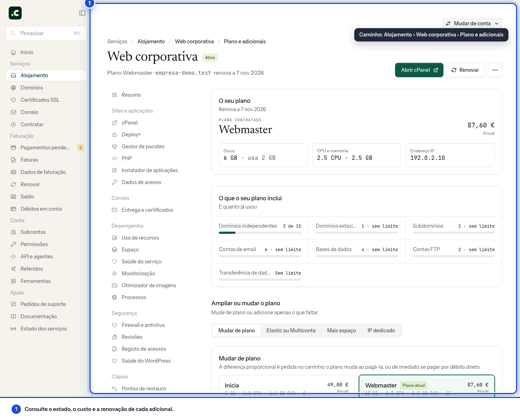This screenshot has height=420, width=520.
Task: Click the Domínios independentes usage bar
Action: pos(260,233)
